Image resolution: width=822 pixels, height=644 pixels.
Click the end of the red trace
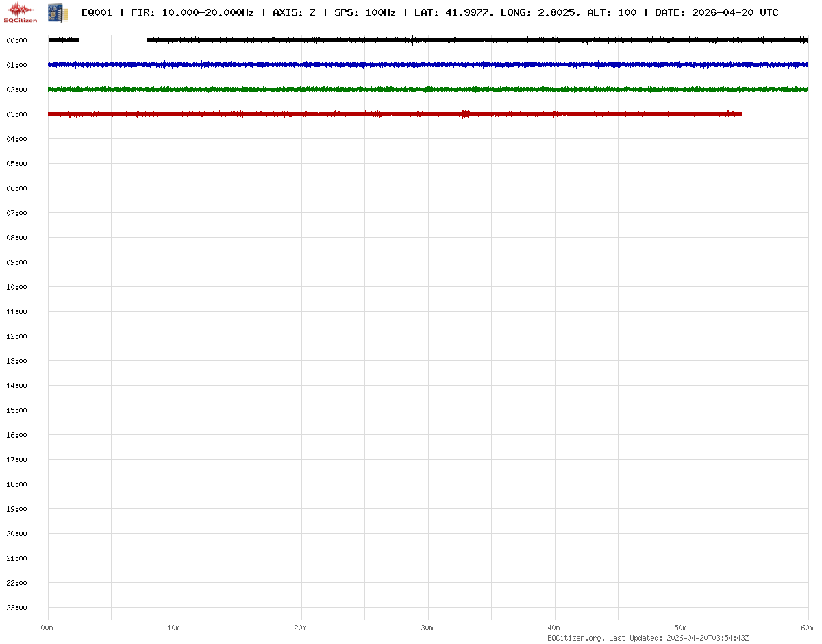[740, 114]
